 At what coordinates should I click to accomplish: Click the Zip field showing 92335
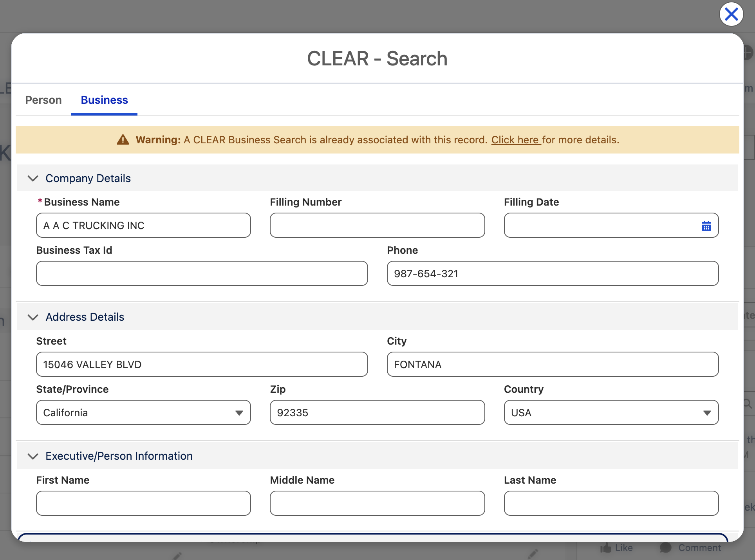click(377, 412)
